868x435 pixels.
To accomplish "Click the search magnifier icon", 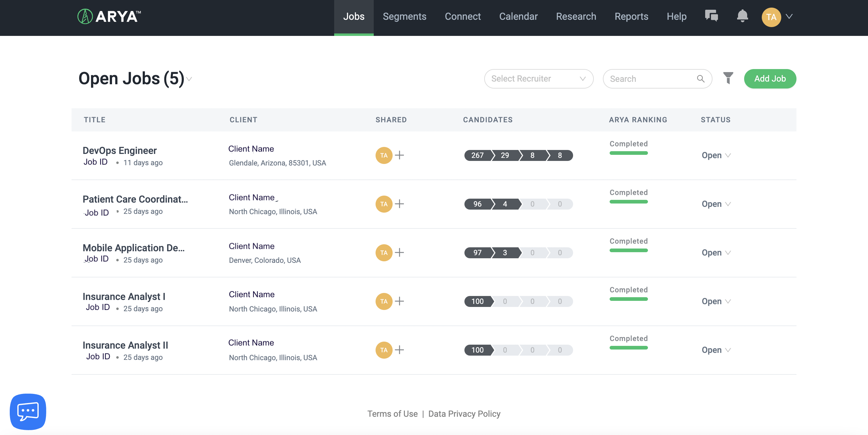I will pyautogui.click(x=701, y=79).
